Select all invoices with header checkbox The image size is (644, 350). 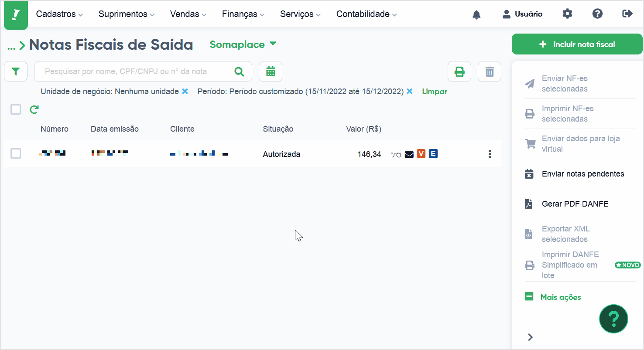pyautogui.click(x=16, y=109)
